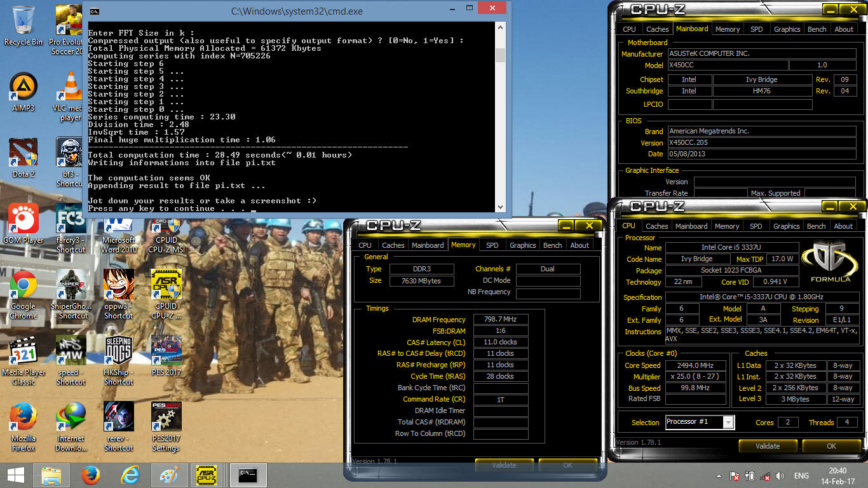This screenshot has height=488, width=868.
Task: Click OK in CPU-Z Timings window
Action: 567,465
